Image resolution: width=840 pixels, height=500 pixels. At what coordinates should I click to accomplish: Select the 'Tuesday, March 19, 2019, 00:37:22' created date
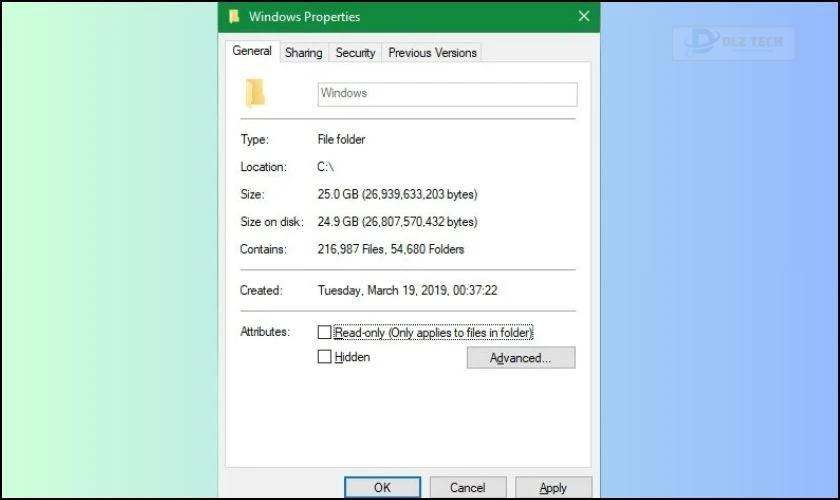tap(407, 290)
